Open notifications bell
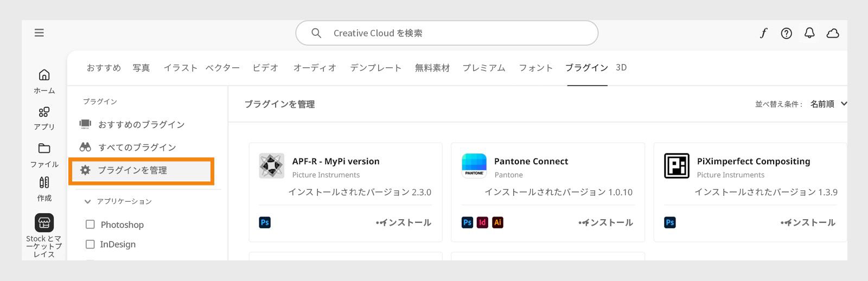Viewport: 868px width, 281px height. [x=809, y=33]
